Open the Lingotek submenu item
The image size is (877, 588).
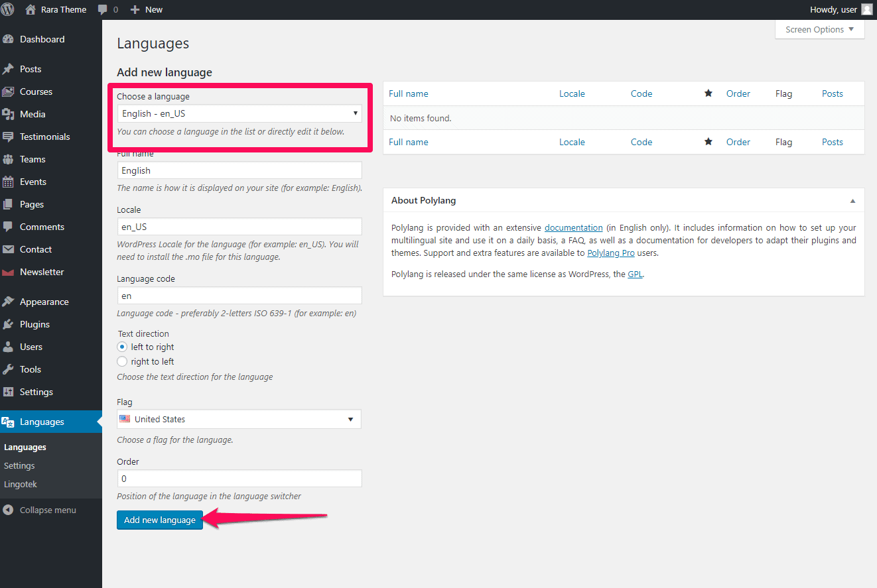[21, 484]
